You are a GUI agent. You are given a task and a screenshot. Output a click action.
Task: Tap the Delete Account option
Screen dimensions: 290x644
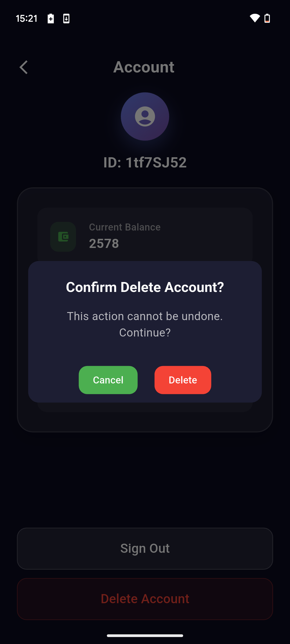point(145,598)
